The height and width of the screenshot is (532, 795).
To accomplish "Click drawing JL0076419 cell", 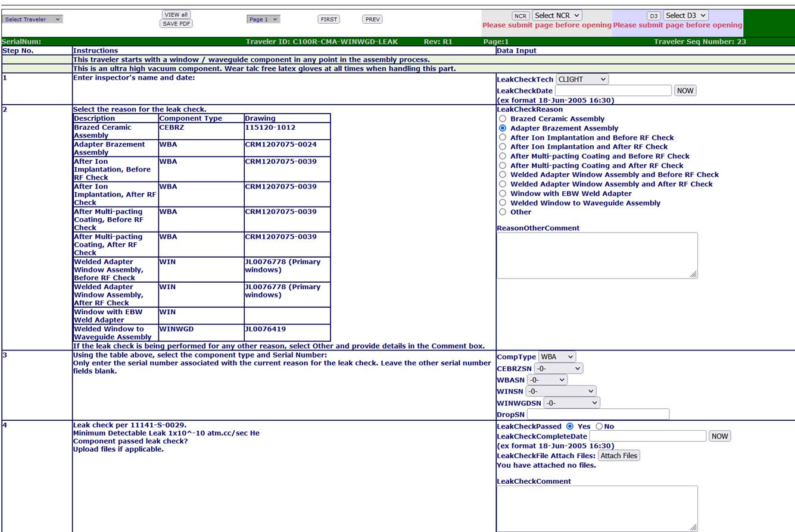I will (x=287, y=333).
